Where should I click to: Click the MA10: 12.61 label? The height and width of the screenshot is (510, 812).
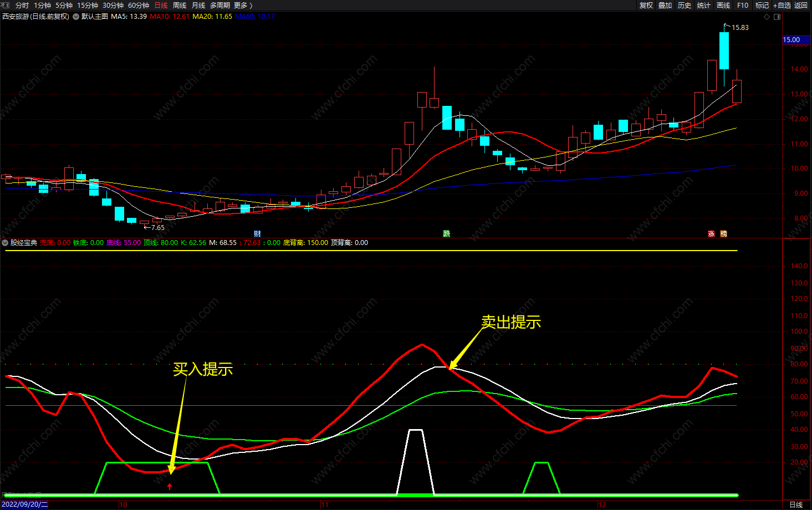170,17
